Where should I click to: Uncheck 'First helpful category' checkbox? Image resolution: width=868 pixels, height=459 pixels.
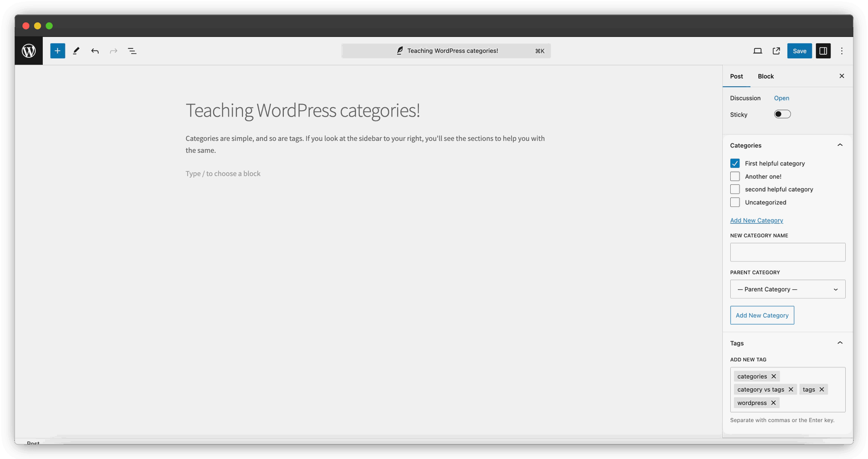pos(735,163)
